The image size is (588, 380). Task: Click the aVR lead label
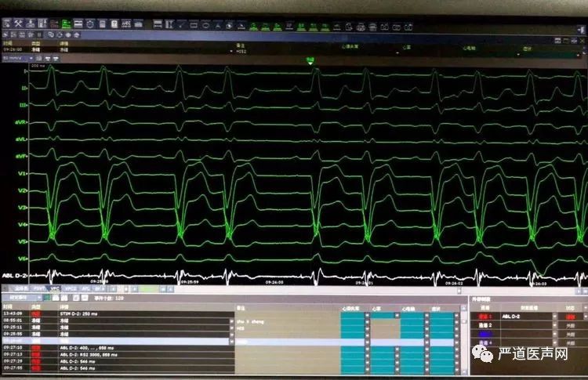(21, 122)
